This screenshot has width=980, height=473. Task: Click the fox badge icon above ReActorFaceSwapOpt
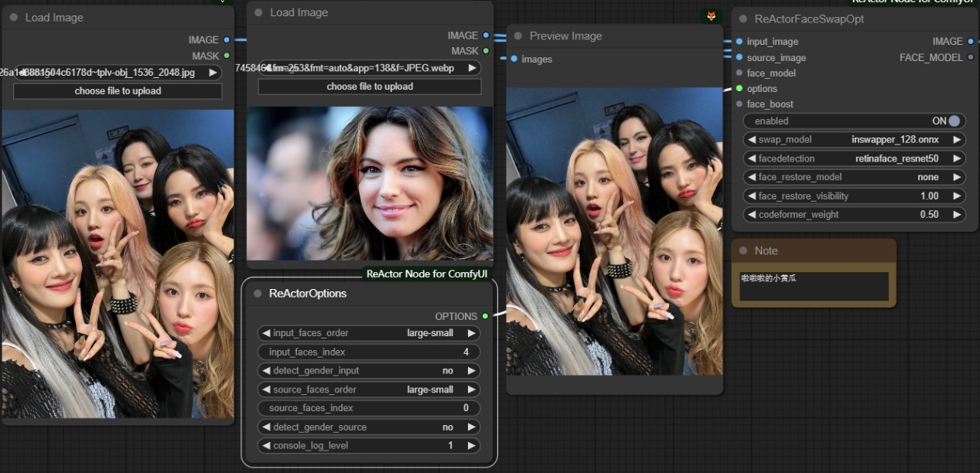[x=710, y=15]
